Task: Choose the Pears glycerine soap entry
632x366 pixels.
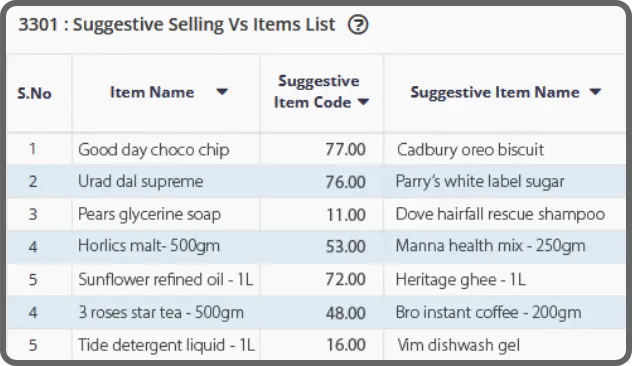Action: point(150,214)
